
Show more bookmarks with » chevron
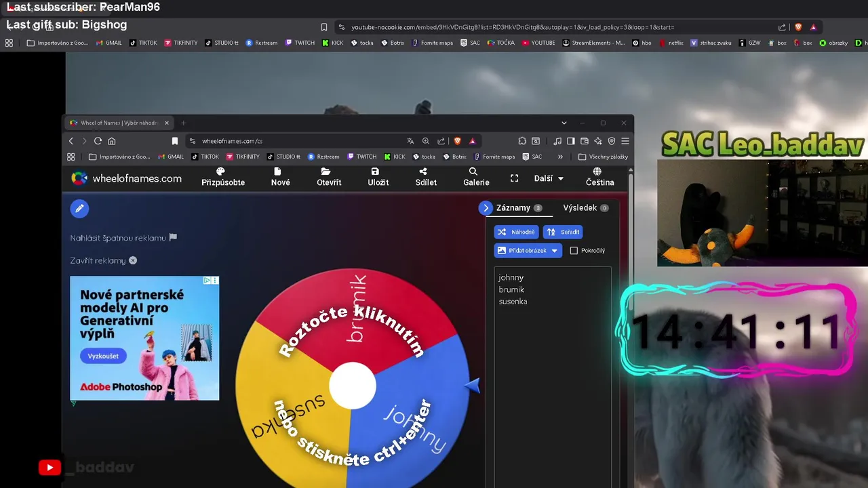560,157
